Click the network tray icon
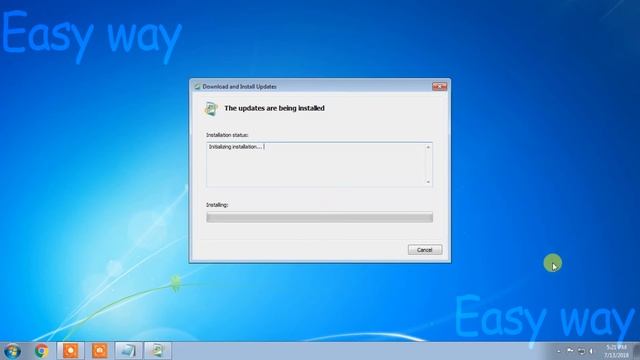640x360 pixels. (582, 351)
